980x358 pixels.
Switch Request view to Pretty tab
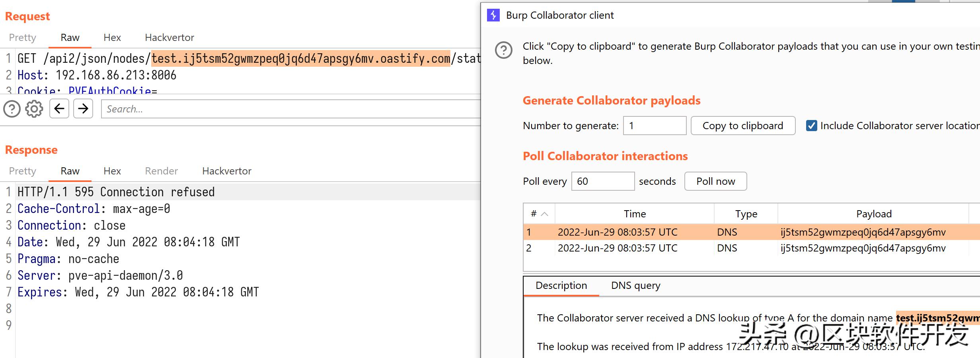point(23,38)
